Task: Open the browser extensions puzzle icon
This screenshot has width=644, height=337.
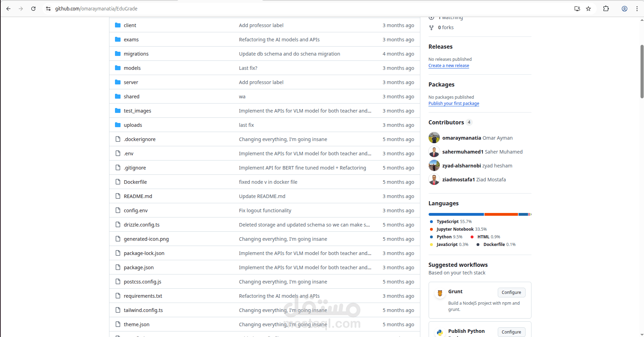Action: pyautogui.click(x=606, y=9)
